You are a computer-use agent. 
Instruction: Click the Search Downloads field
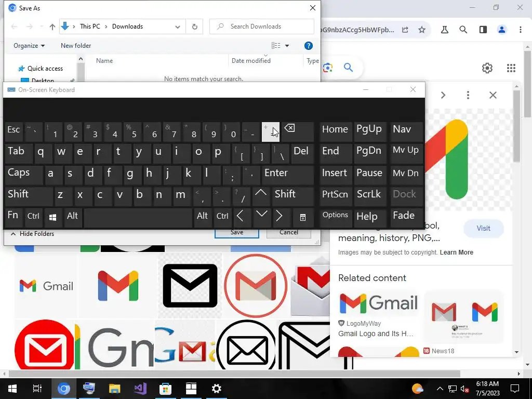tap(262, 26)
